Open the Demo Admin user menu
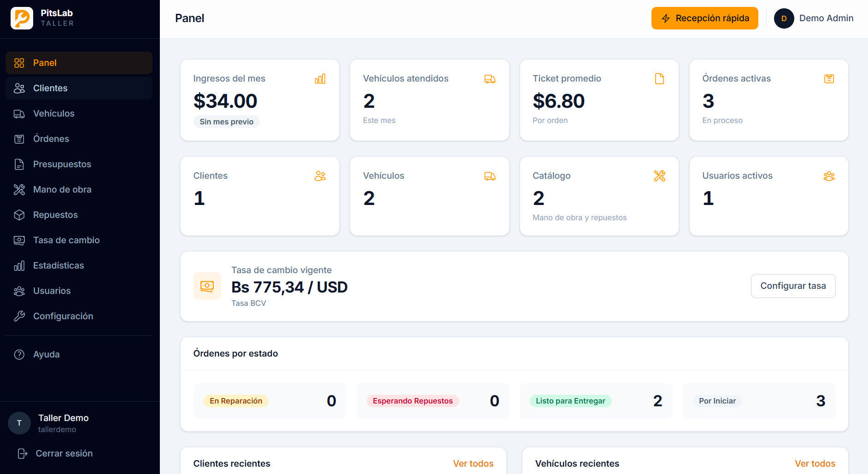The height and width of the screenshot is (474, 868). click(x=814, y=18)
